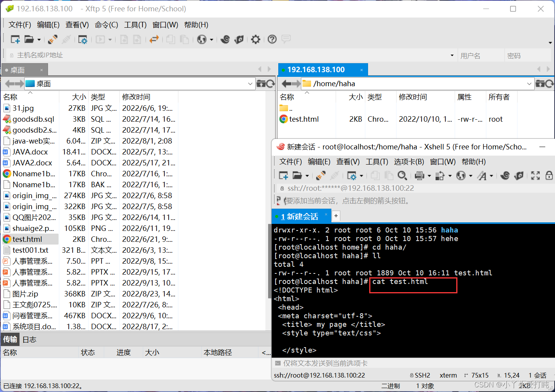Click the Open folder icon in Xshell toolbar
The height and width of the screenshot is (392, 555).
[297, 176]
